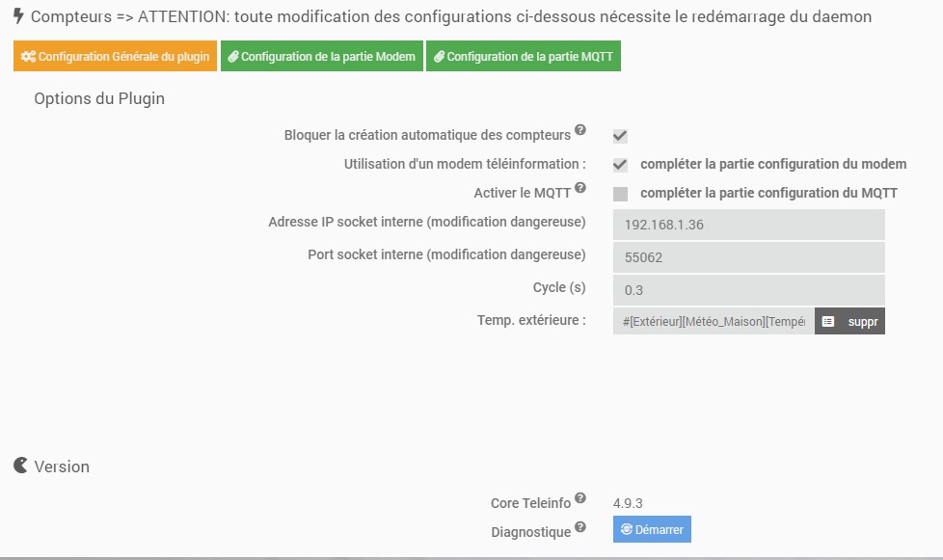Click list icon in Temp. extérieure field button
This screenshot has height=560, width=943.
point(828,322)
